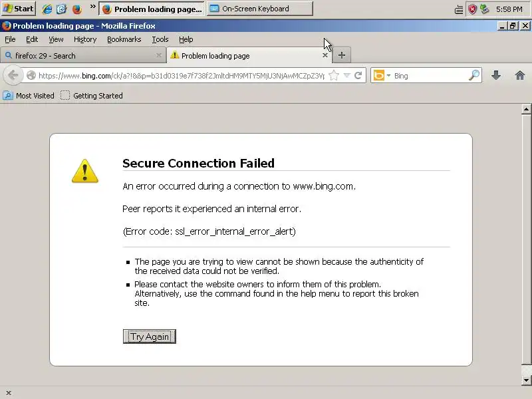
Task: Click the 5:58 PM clock
Action: click(x=509, y=9)
